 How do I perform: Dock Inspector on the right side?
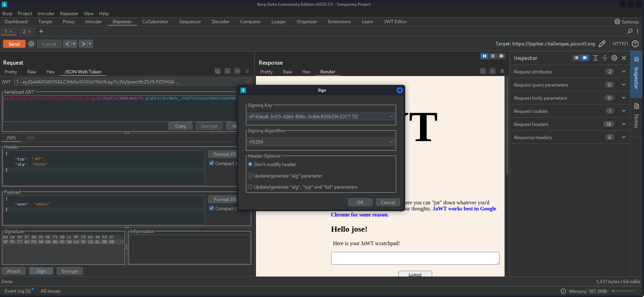click(x=585, y=58)
